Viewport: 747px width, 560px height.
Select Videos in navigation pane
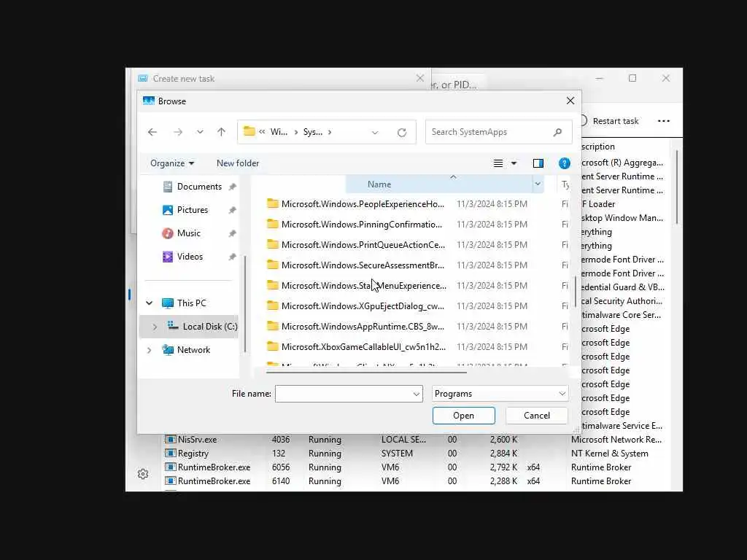pyautogui.click(x=190, y=257)
